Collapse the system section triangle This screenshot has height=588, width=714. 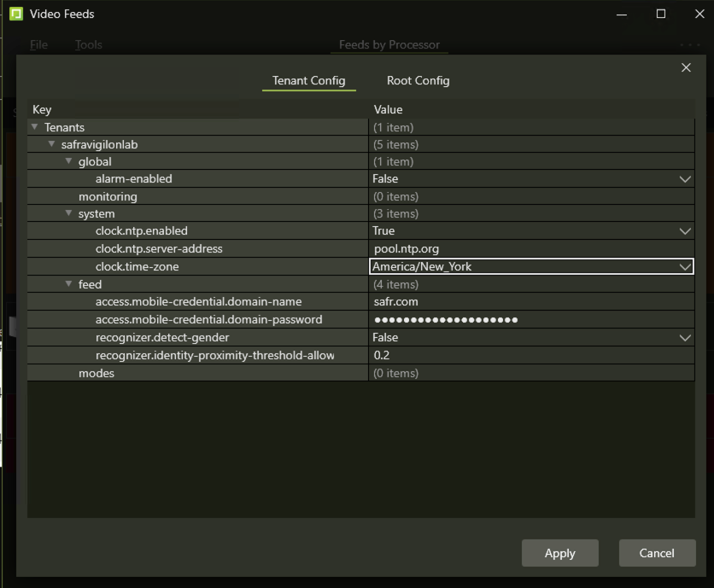coord(69,213)
